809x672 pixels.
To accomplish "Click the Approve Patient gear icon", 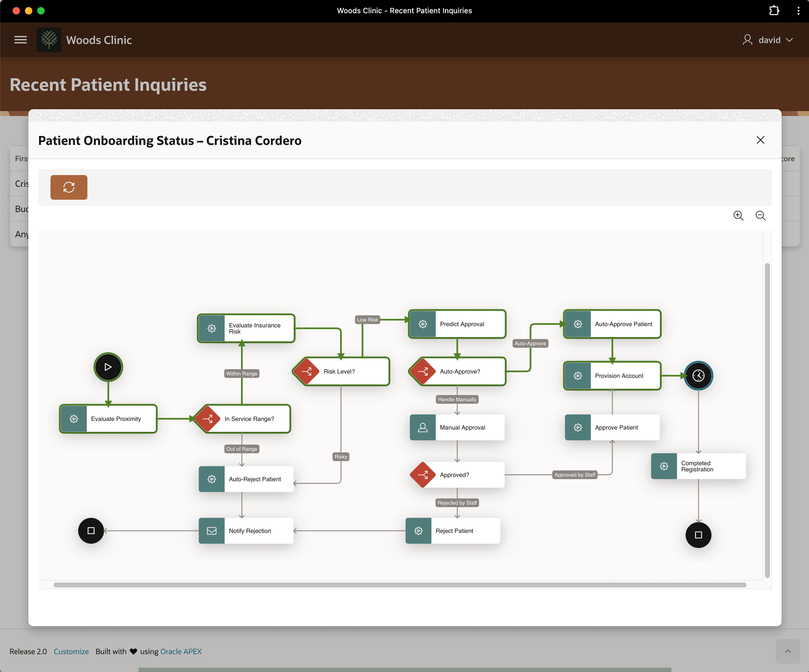I will pyautogui.click(x=578, y=427).
